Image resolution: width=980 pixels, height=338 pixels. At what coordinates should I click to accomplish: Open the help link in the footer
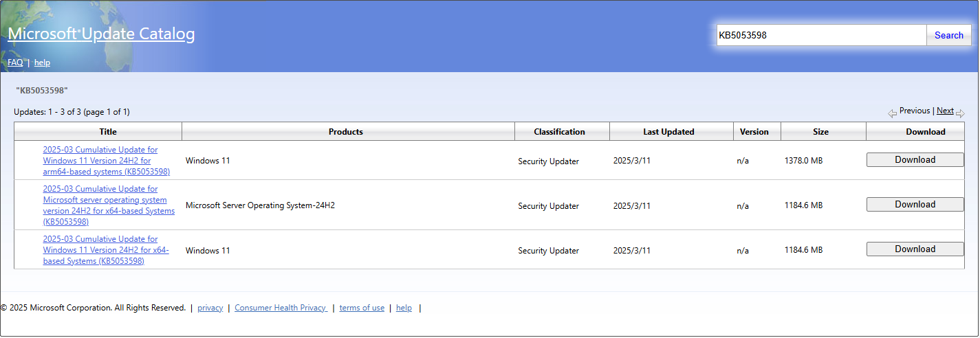pos(404,308)
